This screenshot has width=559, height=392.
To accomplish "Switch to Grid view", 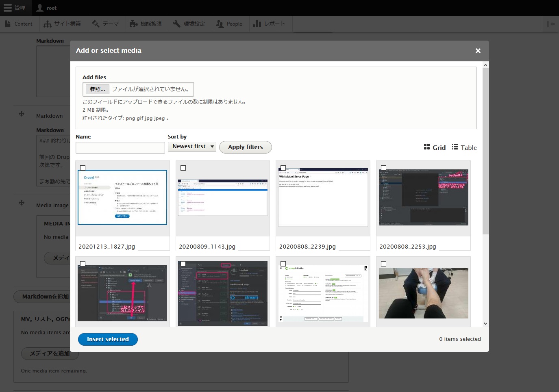I will [x=435, y=147].
